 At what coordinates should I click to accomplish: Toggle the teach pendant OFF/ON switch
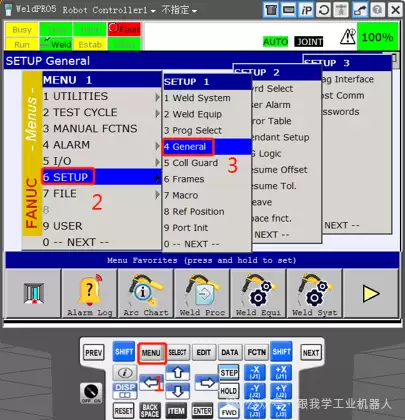(x=91, y=393)
